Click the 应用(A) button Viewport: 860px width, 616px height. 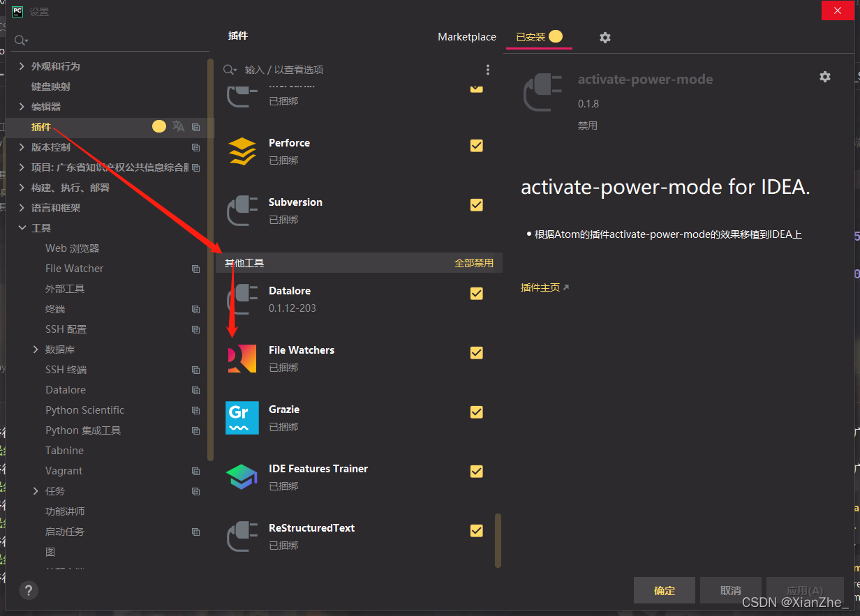pyautogui.click(x=805, y=590)
